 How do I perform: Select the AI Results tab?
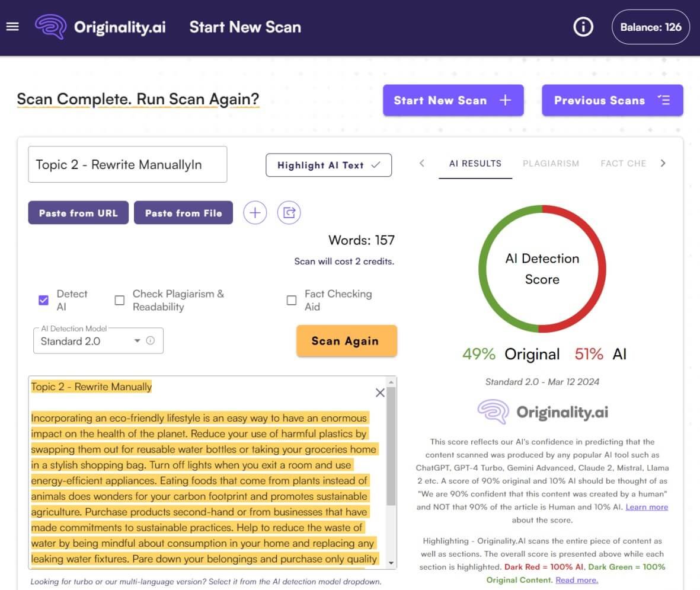(x=475, y=163)
